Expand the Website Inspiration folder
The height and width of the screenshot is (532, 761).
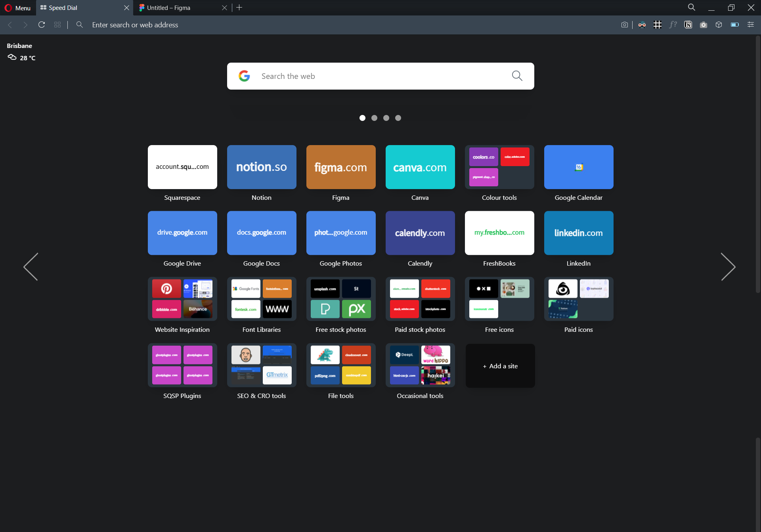(182, 299)
